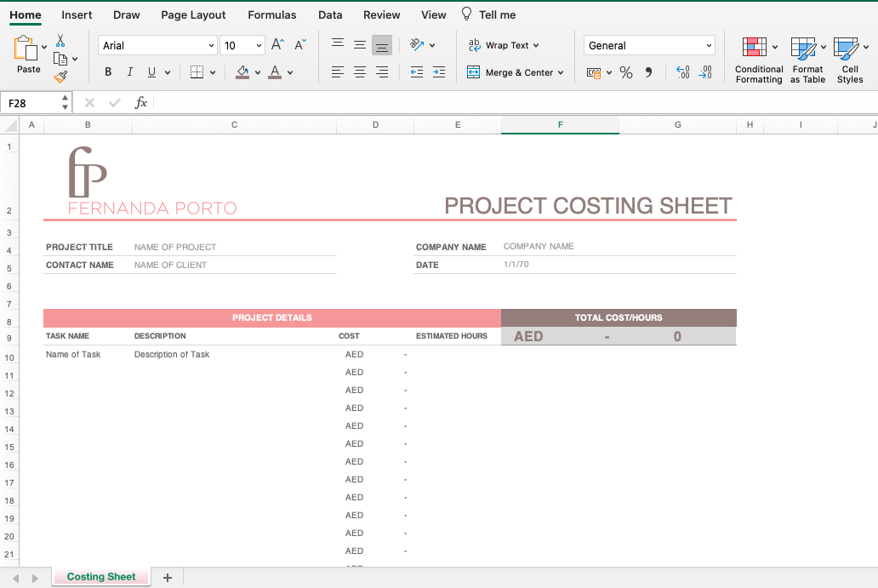Click Format as Table

[x=807, y=60]
